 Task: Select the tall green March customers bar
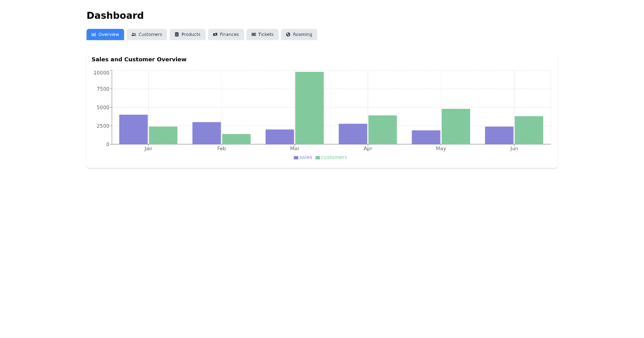point(309,108)
